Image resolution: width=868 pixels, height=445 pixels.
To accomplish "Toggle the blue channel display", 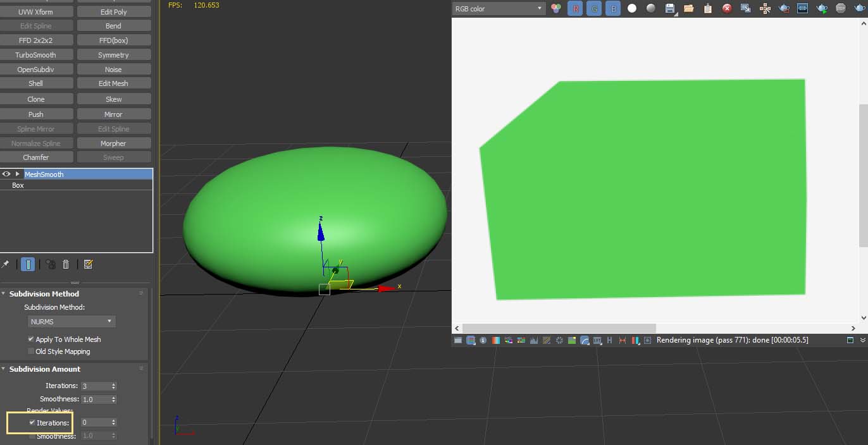I will pos(613,9).
